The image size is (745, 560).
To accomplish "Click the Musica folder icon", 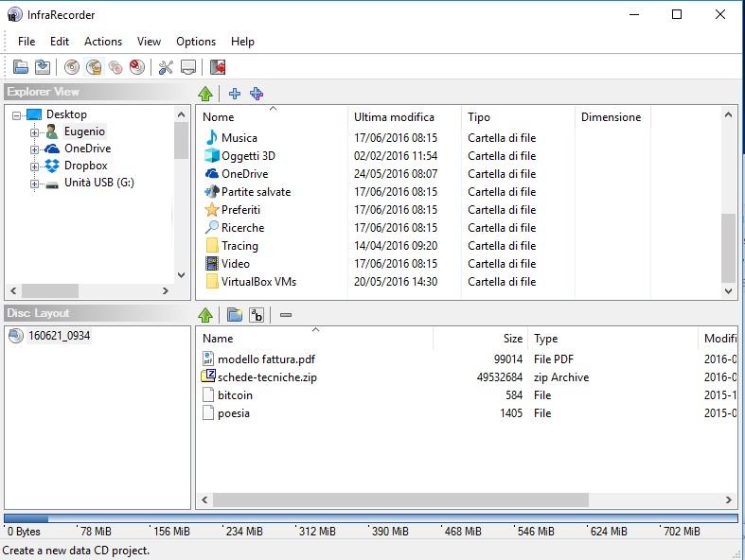I will (211, 138).
